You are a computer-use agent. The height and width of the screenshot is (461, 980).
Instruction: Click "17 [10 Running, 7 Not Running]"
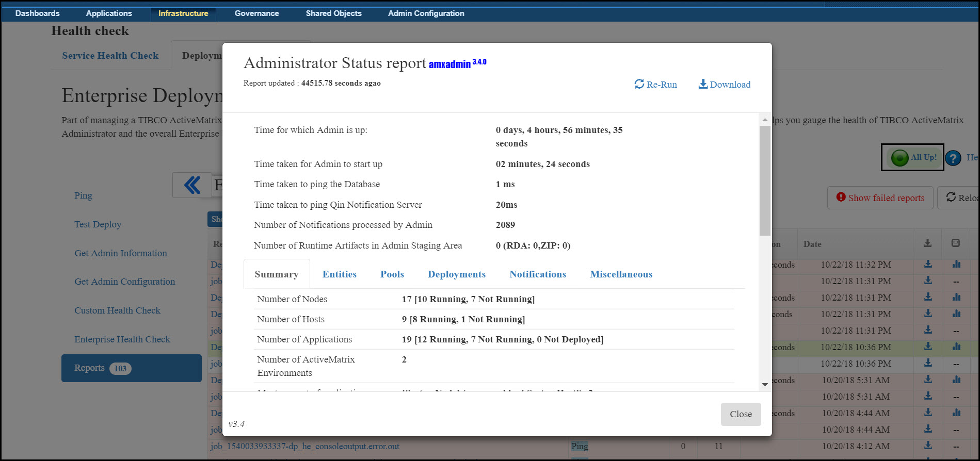(468, 299)
